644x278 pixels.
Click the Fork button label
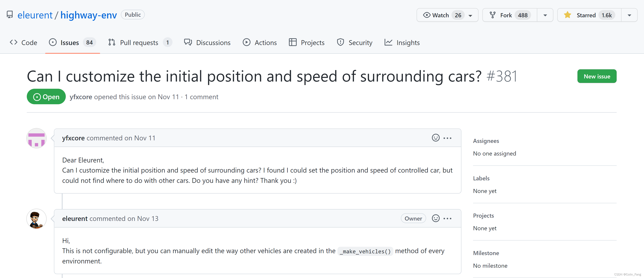pos(506,15)
